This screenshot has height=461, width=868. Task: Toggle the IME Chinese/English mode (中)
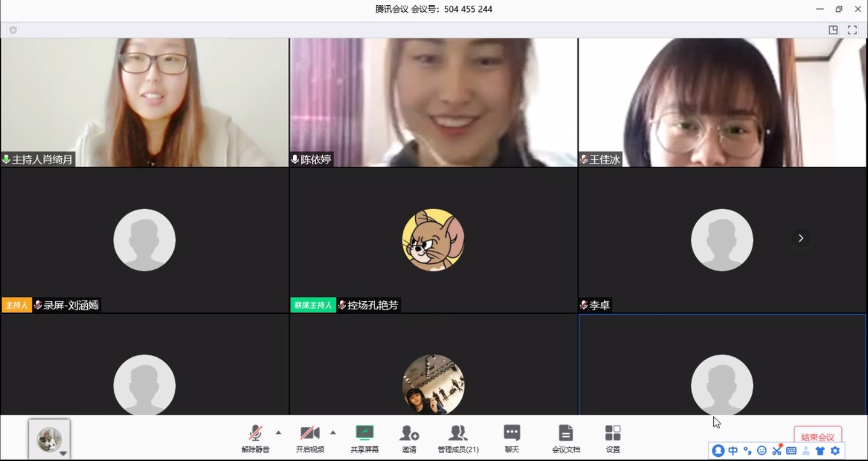(x=732, y=451)
